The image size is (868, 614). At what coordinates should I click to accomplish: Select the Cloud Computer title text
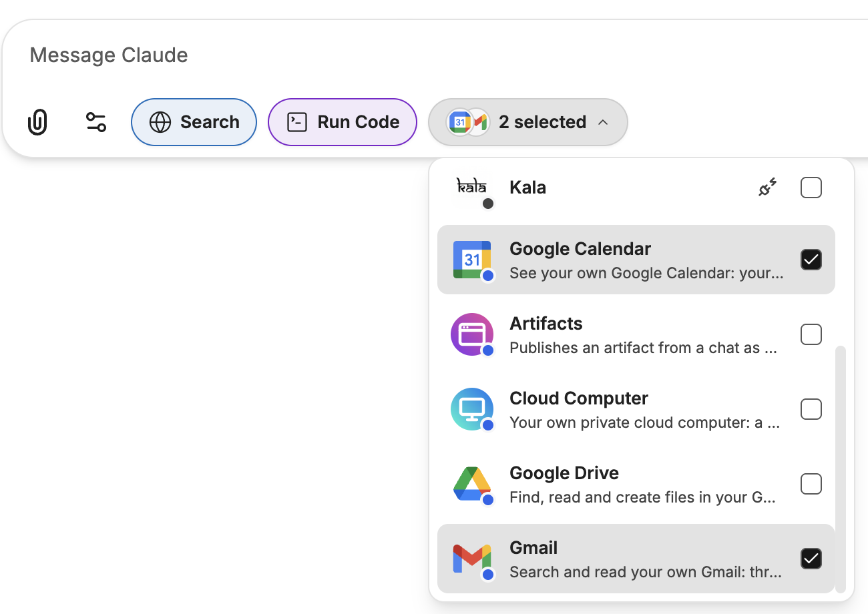click(579, 398)
